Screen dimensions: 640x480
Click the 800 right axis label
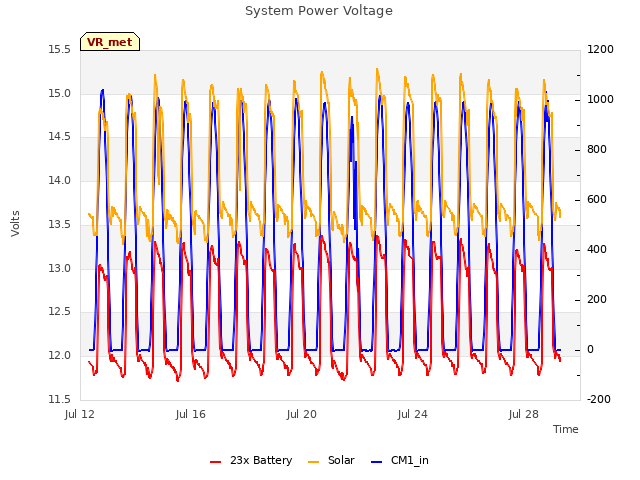coord(597,150)
